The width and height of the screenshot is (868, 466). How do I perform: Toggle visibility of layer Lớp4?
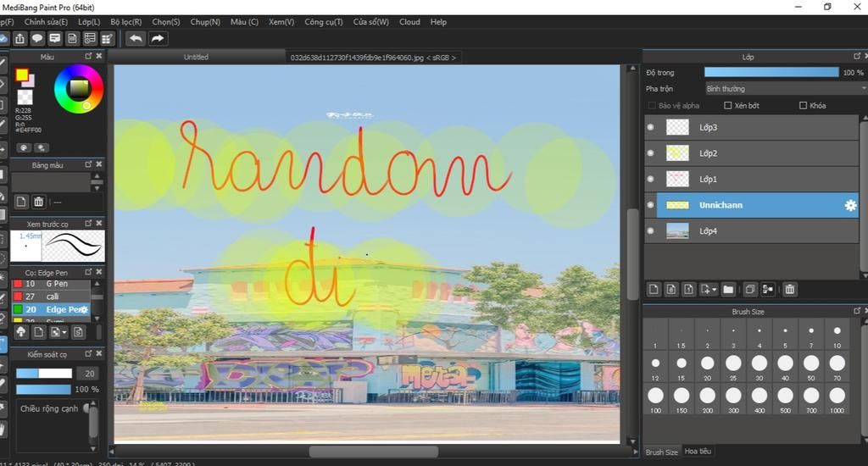pyautogui.click(x=651, y=230)
